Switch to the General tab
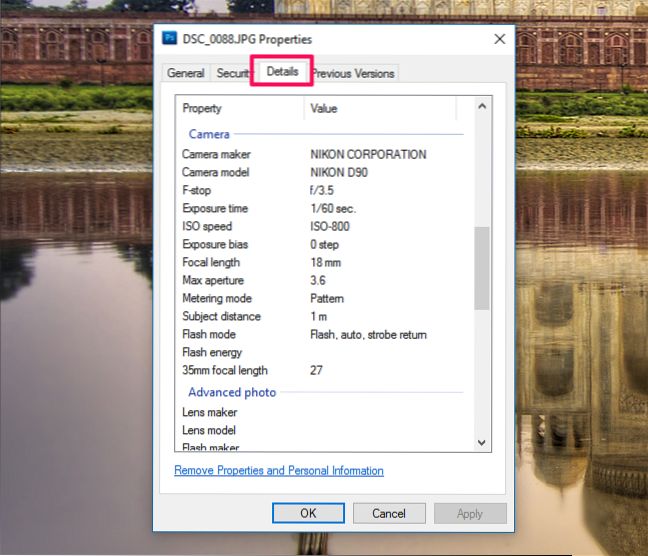 [186, 73]
